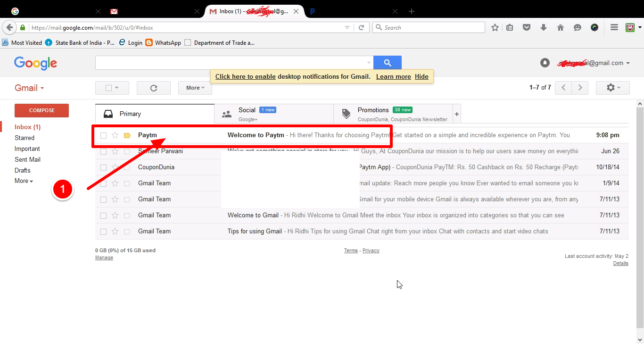
Task: Open the Details account activity link
Action: pyautogui.click(x=620, y=263)
